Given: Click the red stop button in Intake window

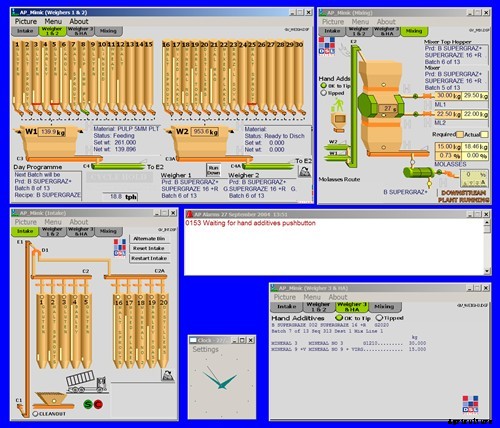Looking at the screenshot, I should (98, 404).
